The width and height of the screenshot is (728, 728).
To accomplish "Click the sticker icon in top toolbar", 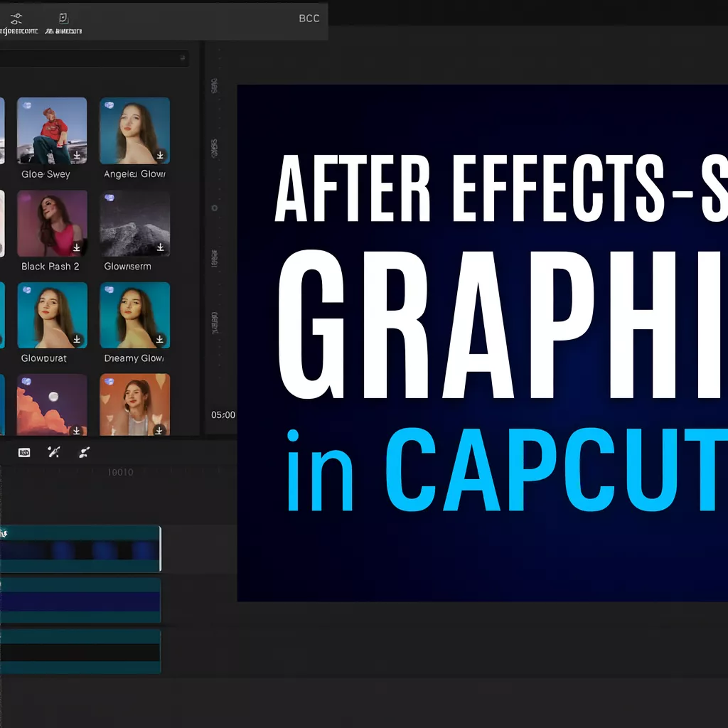I will 63,18.
